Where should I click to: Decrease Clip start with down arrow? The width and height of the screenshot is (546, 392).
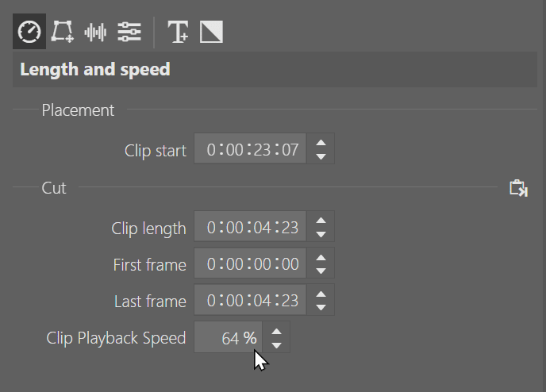tap(321, 156)
